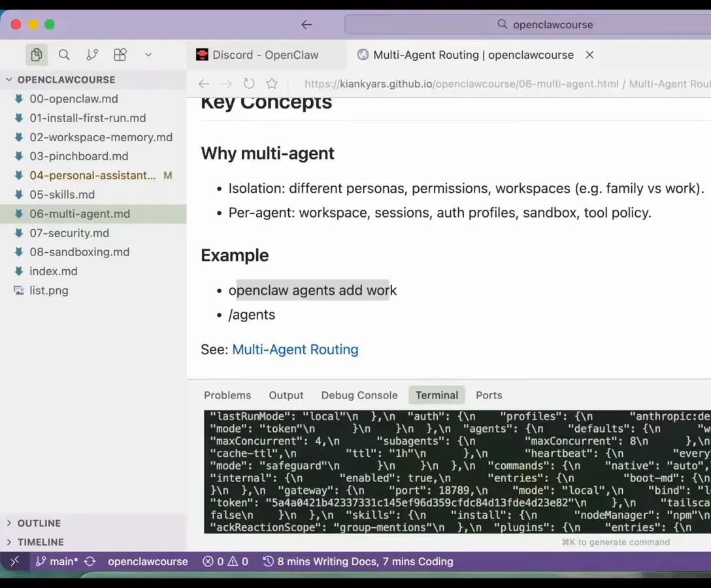Click the main* branch indicator
This screenshot has width=711, height=588.
[x=57, y=561]
